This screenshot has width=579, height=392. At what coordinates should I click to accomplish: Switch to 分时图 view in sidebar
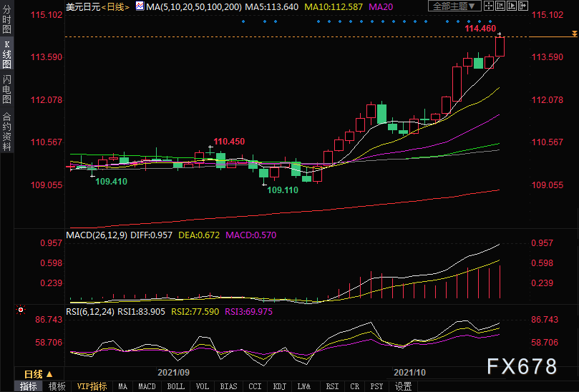click(6, 19)
